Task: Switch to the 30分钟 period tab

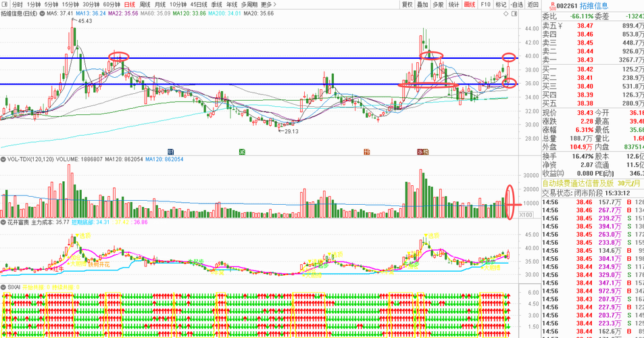Action: point(91,5)
